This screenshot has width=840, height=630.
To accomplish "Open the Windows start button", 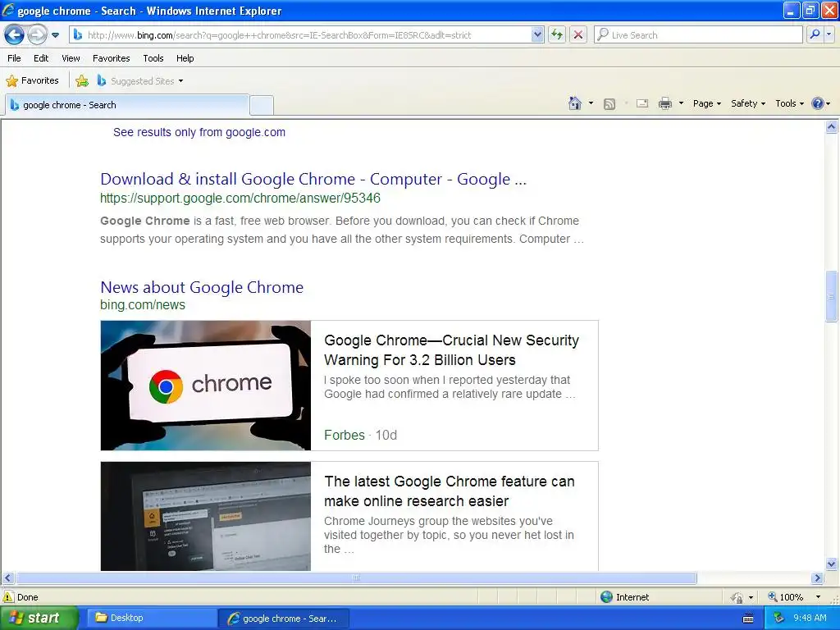I will (x=39, y=619).
